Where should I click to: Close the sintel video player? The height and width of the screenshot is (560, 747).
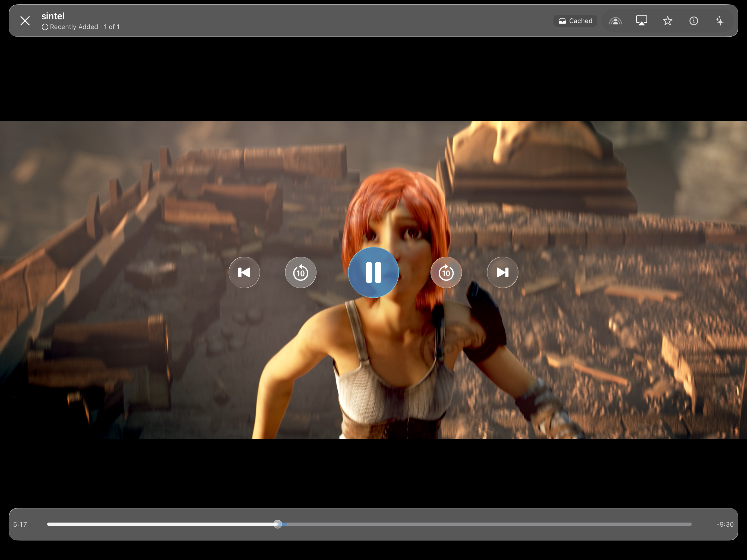[25, 21]
